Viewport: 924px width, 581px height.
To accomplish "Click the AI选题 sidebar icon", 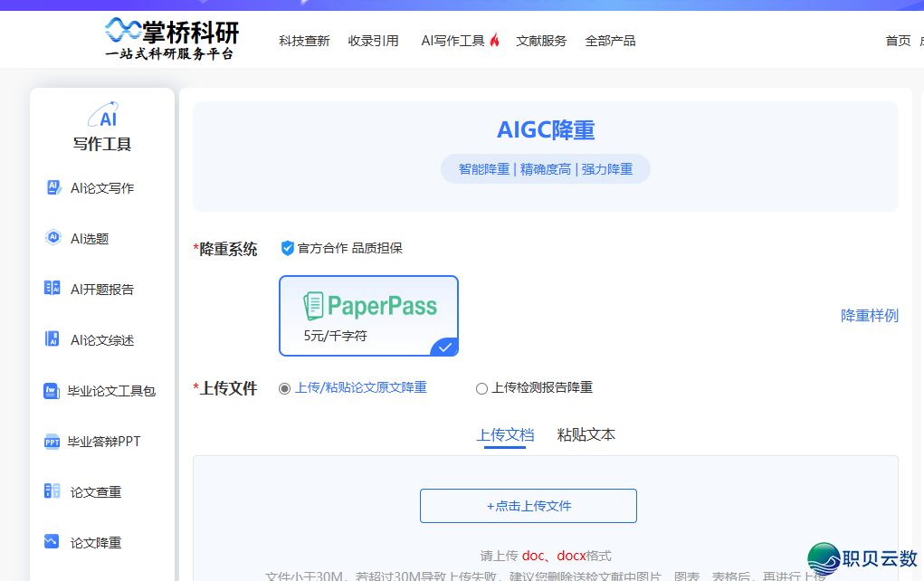I will coord(53,237).
